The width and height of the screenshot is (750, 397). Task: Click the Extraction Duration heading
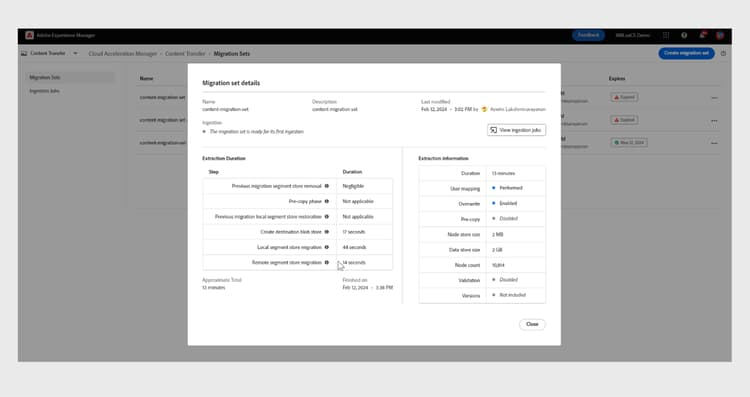[224, 158]
